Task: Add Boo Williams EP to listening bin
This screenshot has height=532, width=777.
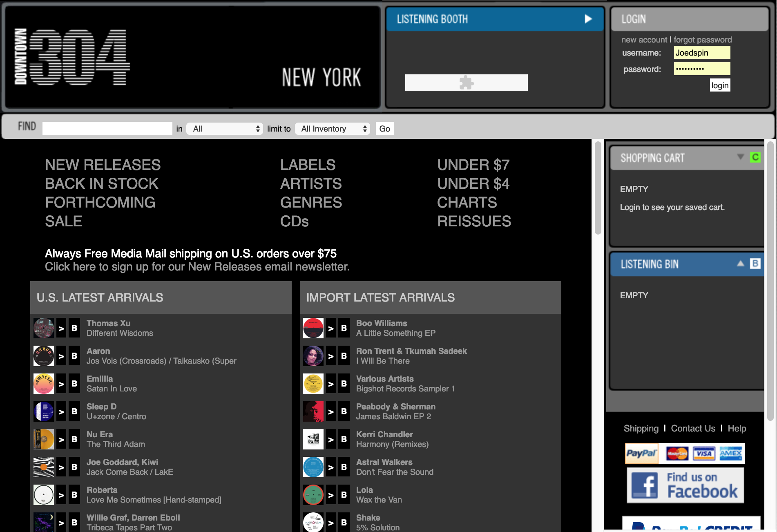Action: 344,328
